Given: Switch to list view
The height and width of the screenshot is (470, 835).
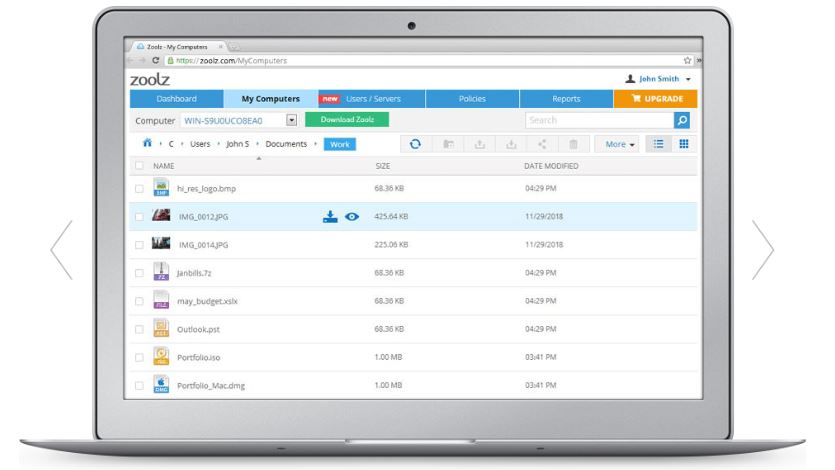Looking at the screenshot, I should point(659,144).
